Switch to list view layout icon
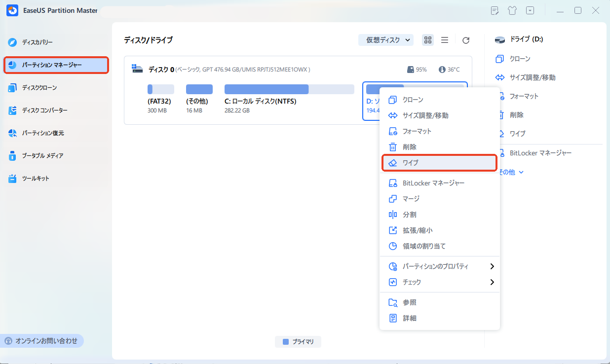610x364 pixels. pyautogui.click(x=445, y=40)
